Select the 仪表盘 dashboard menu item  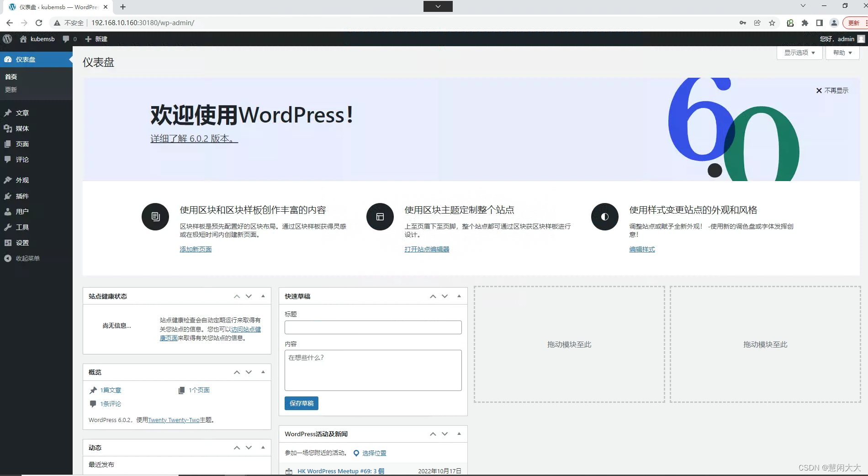coord(36,59)
